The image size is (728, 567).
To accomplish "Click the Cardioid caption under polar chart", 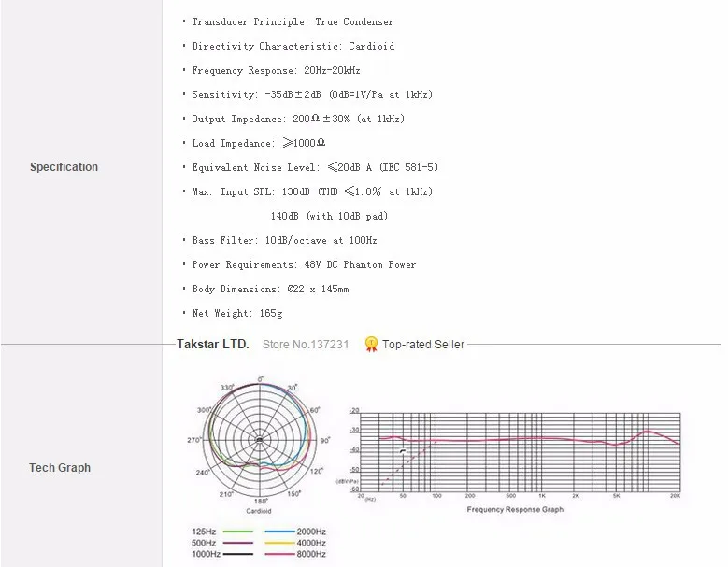I will point(259,511).
